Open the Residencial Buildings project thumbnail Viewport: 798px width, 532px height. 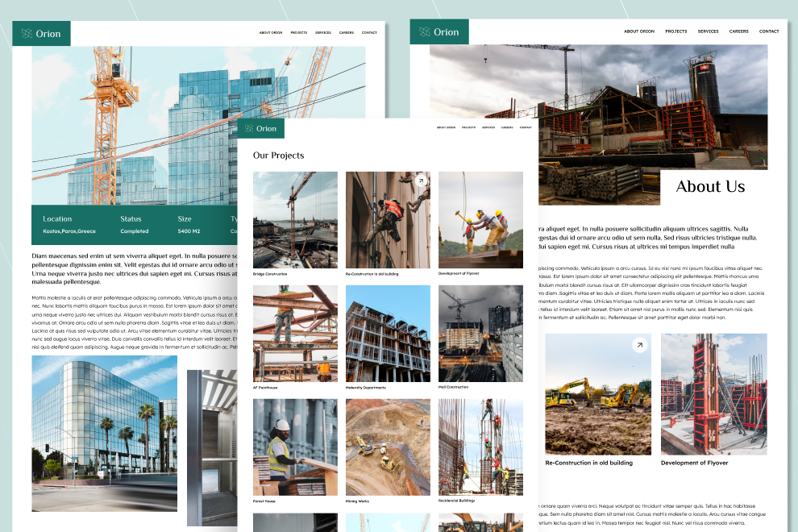click(480, 447)
